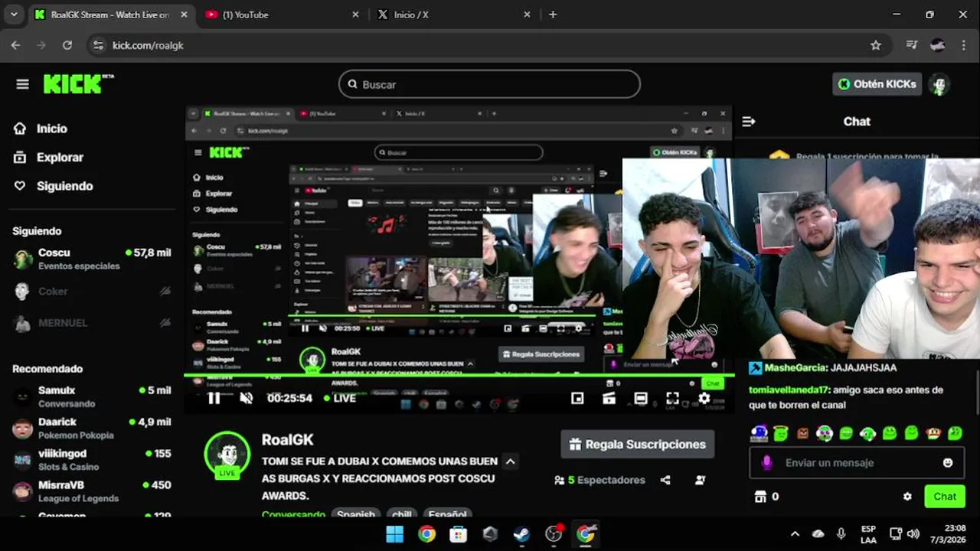Insert last green emote in row
Viewport: 980px width, 551px height.
[955, 433]
